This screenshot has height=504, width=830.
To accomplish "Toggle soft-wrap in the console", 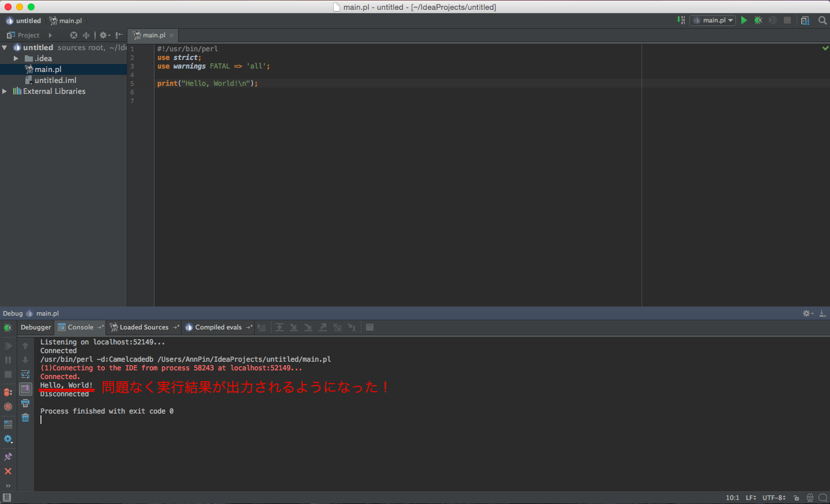I will 25,374.
